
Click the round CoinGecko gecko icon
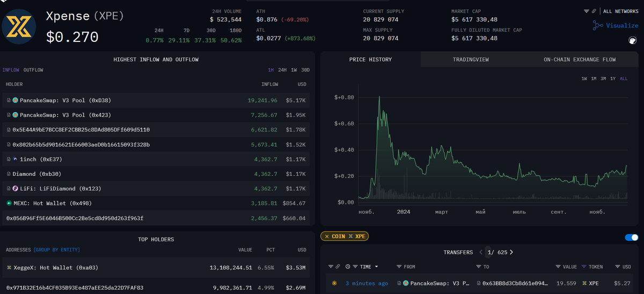click(633, 40)
